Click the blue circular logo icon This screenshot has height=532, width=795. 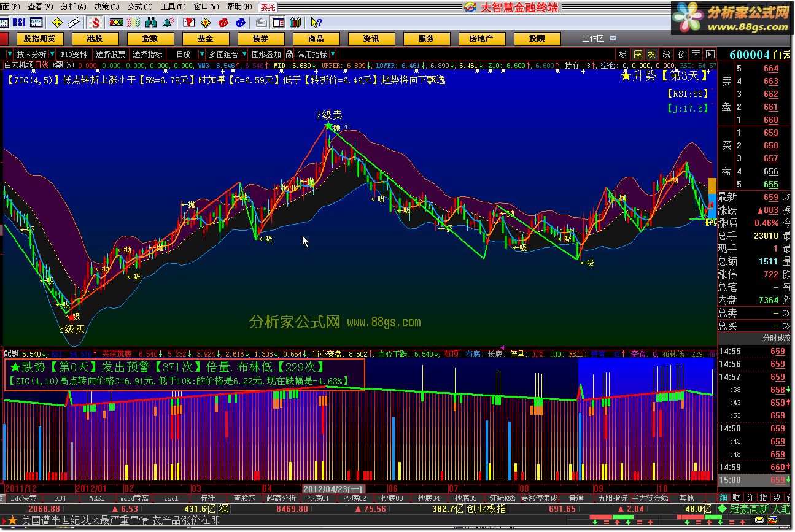click(241, 23)
